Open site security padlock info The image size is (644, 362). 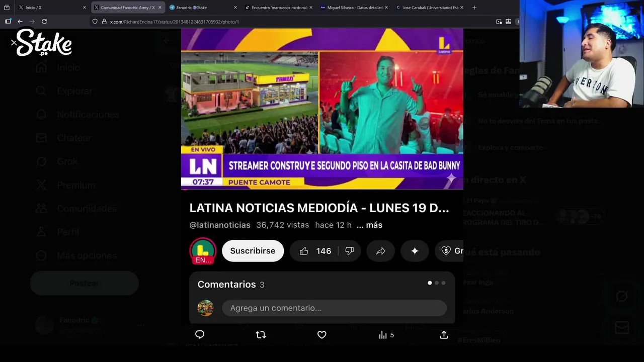point(104,22)
